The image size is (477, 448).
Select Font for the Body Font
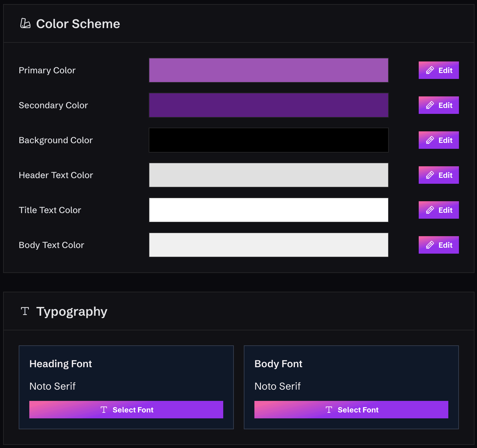[351, 410]
